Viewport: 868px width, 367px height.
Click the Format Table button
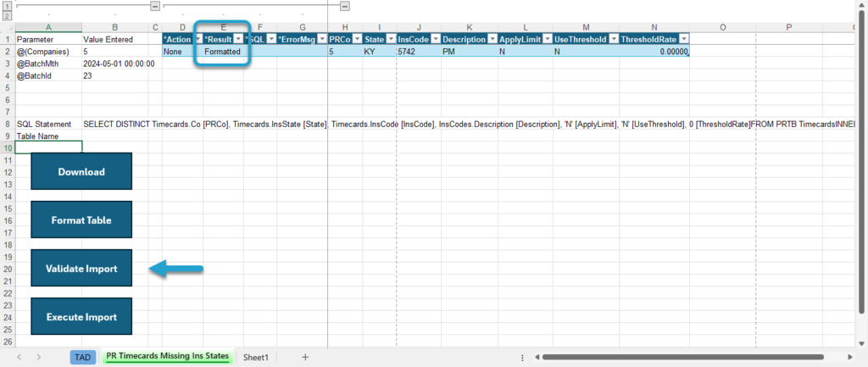pos(81,220)
